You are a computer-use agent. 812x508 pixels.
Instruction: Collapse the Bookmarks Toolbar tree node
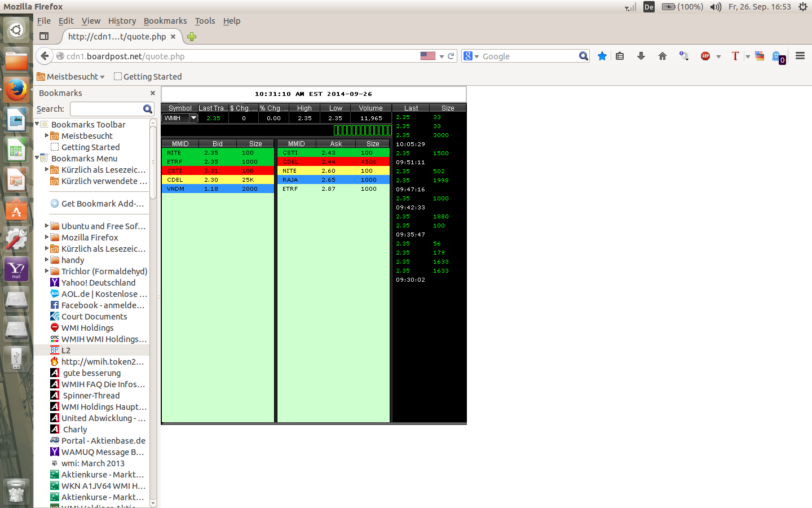coord(37,124)
